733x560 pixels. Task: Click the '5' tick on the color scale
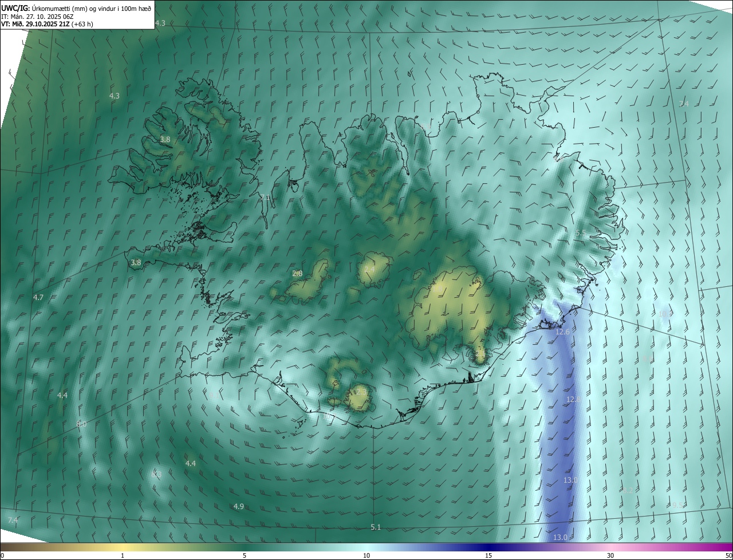(x=245, y=555)
